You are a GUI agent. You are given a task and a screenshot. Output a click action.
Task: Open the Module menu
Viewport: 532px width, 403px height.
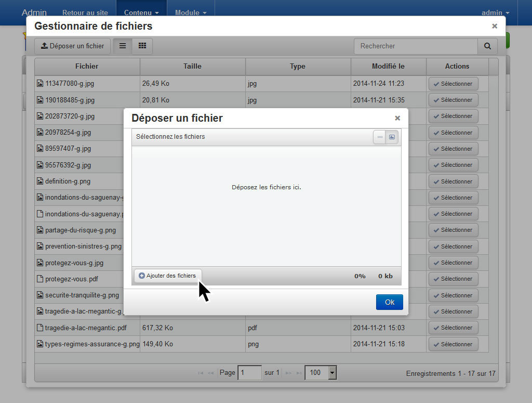(191, 12)
